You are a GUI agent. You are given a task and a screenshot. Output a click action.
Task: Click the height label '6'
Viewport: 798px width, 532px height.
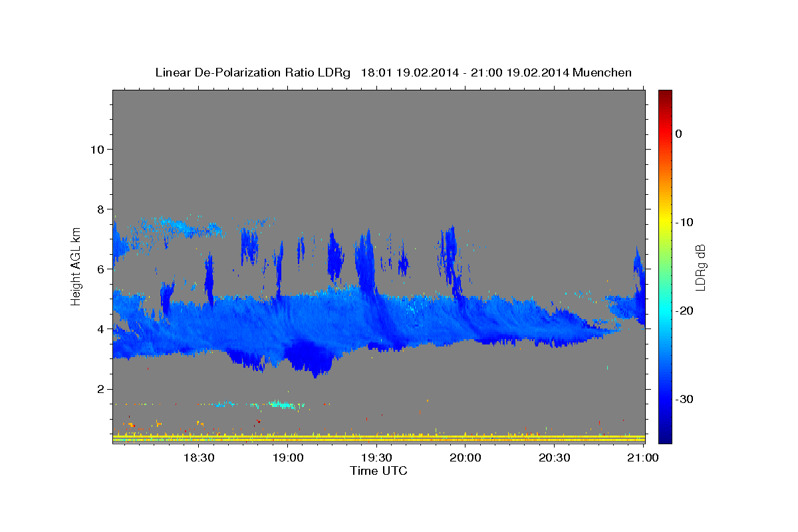pyautogui.click(x=100, y=269)
